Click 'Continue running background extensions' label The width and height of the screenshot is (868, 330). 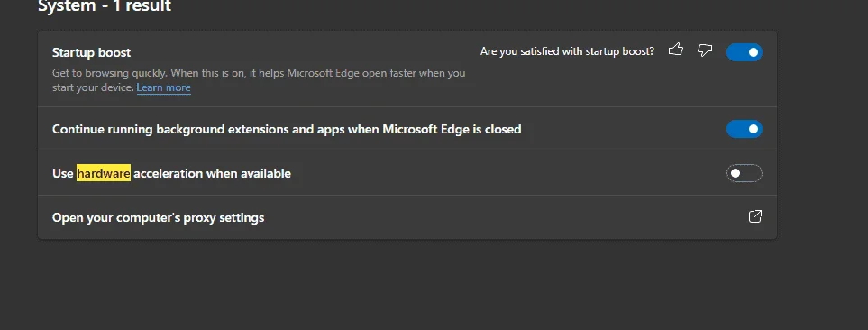(287, 129)
